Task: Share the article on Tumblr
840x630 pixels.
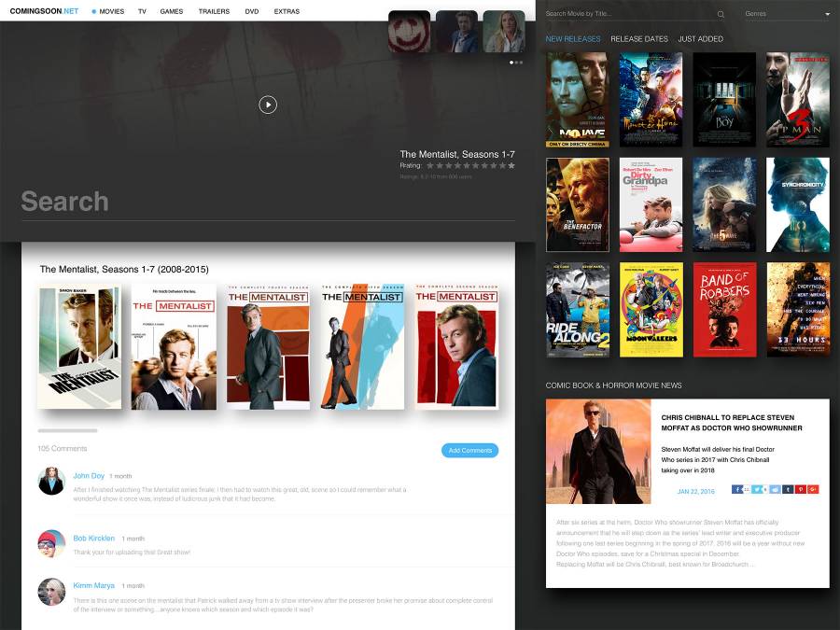Action: 789,489
